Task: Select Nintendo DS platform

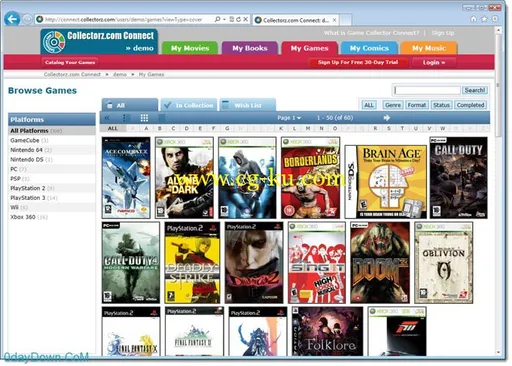Action: coord(52,160)
